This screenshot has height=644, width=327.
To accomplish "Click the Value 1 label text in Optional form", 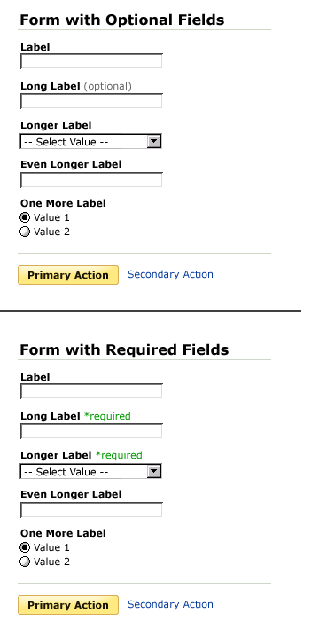I will (51, 217).
